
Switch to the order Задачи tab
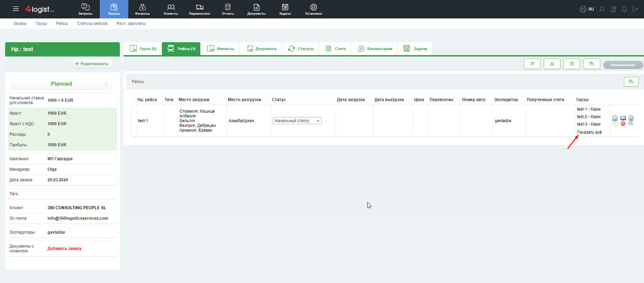click(x=415, y=48)
